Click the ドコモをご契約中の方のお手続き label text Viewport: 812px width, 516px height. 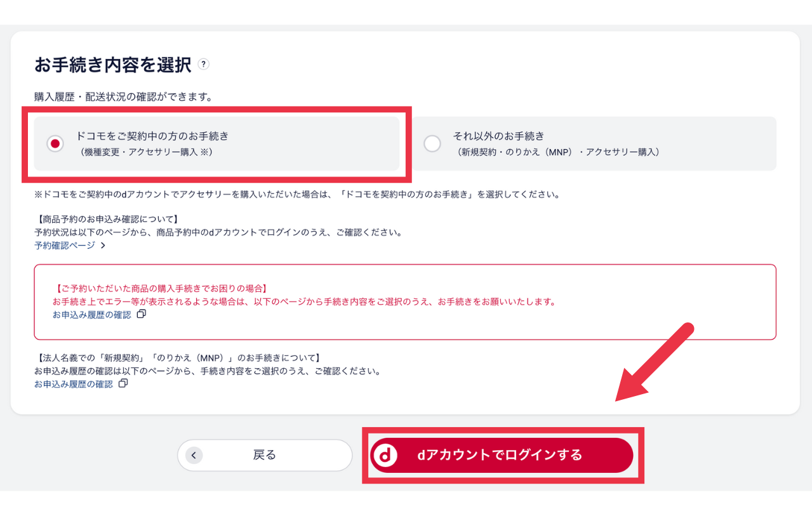(152, 136)
